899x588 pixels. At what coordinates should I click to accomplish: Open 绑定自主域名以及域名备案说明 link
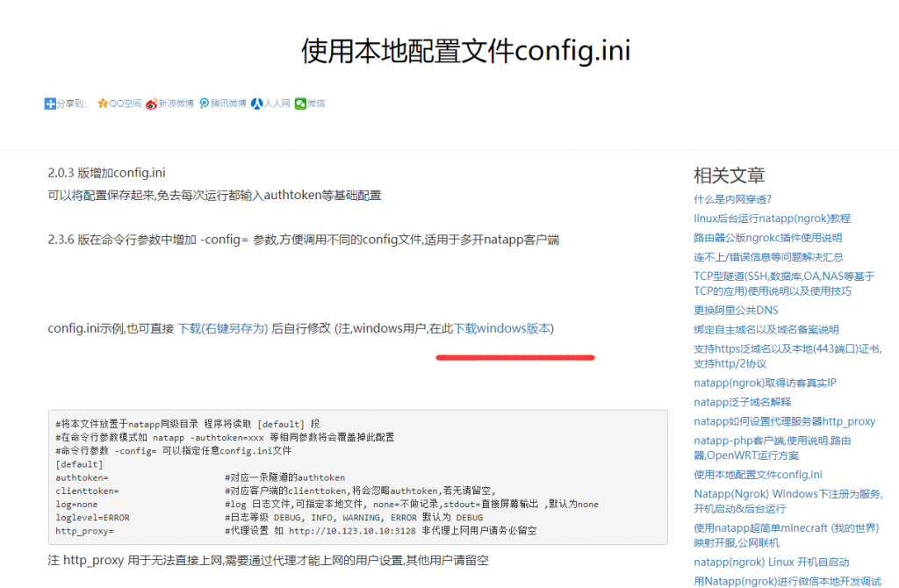tap(766, 329)
